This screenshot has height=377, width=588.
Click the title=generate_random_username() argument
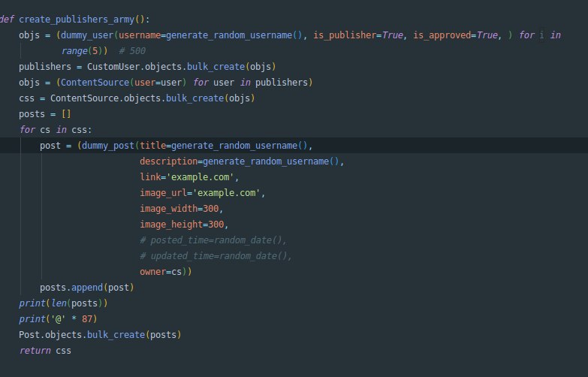[224, 146]
